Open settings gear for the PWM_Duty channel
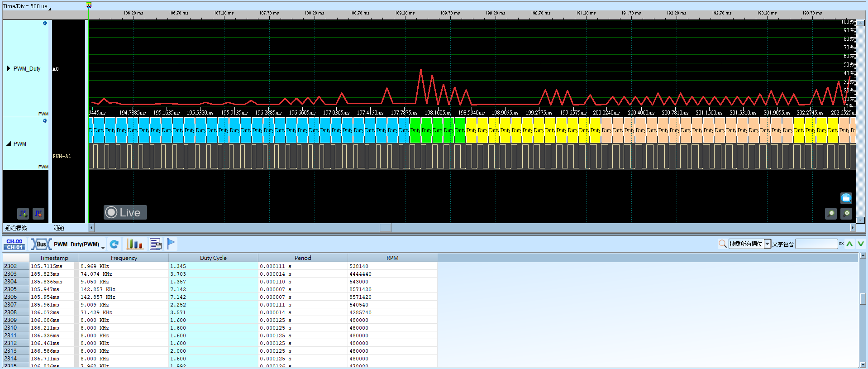The image size is (868, 369). pyautogui.click(x=45, y=24)
